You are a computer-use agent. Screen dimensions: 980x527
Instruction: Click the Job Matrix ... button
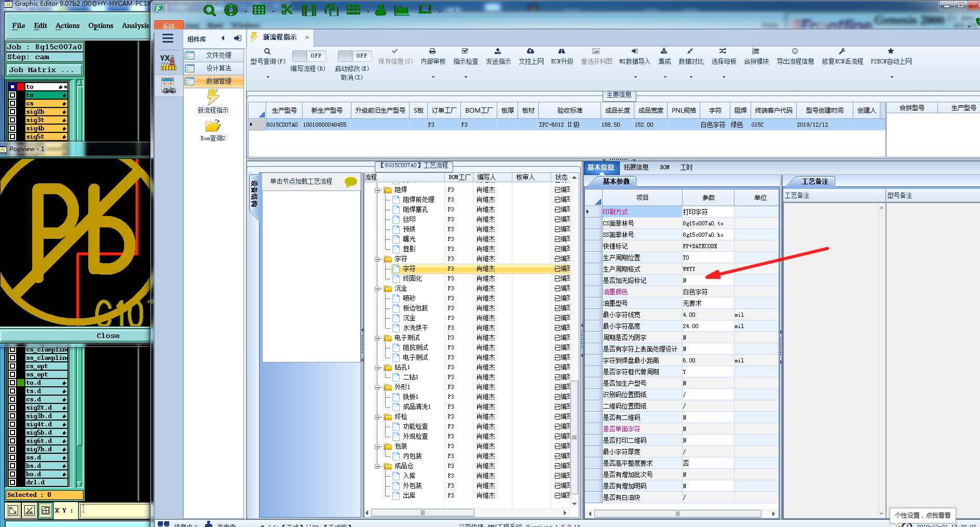45,70
